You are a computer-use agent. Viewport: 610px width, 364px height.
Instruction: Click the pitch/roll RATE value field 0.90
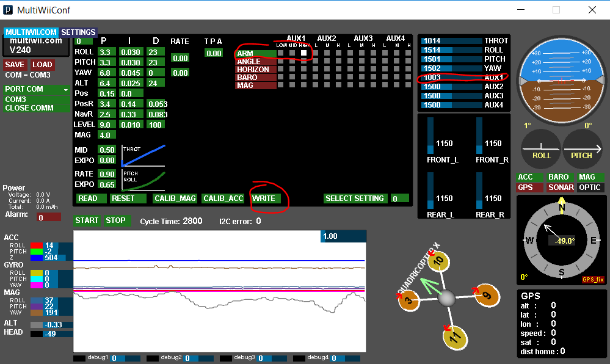pyautogui.click(x=107, y=174)
